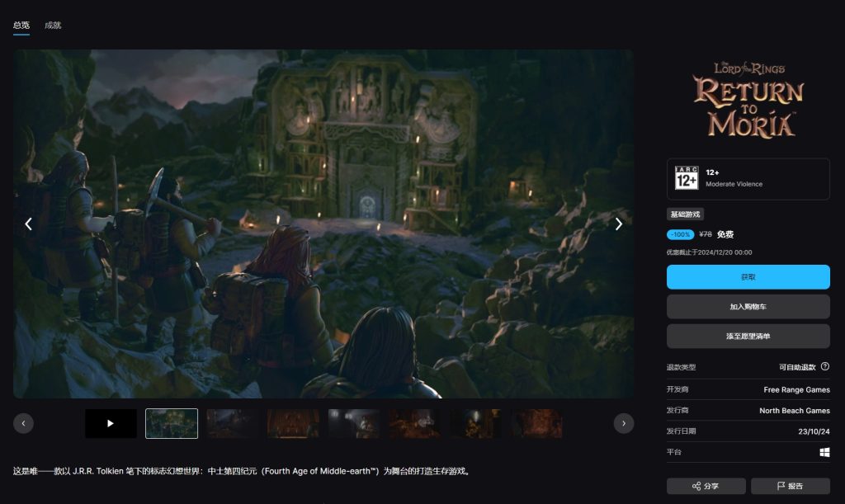Screen dimensions: 845x504
Task: Click the 基础游戏 base game tag
Action: coord(685,214)
